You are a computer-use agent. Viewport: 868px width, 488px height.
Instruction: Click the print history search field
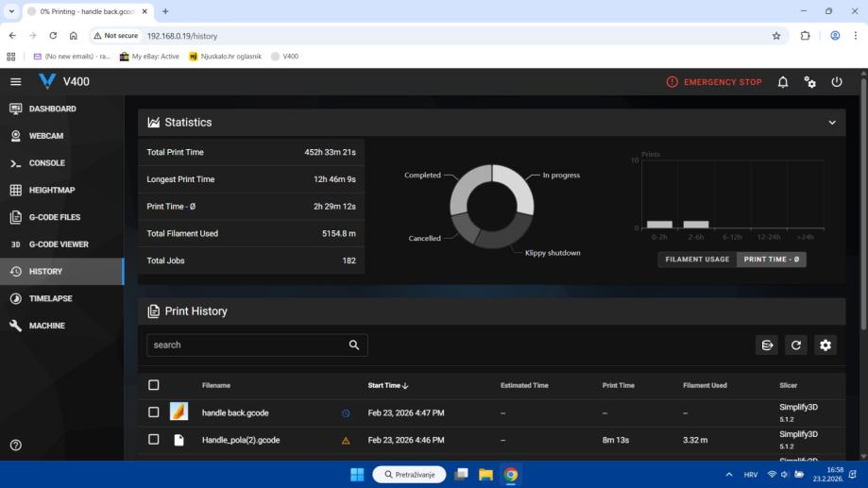click(246, 345)
